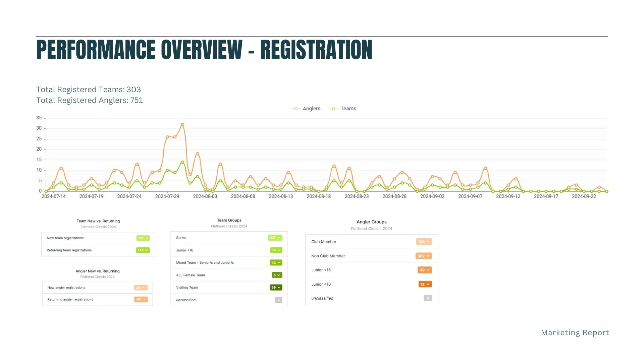The image size is (644, 362).
Task: Expand the New team registrations 157 dropdown
Action: click(x=143, y=238)
